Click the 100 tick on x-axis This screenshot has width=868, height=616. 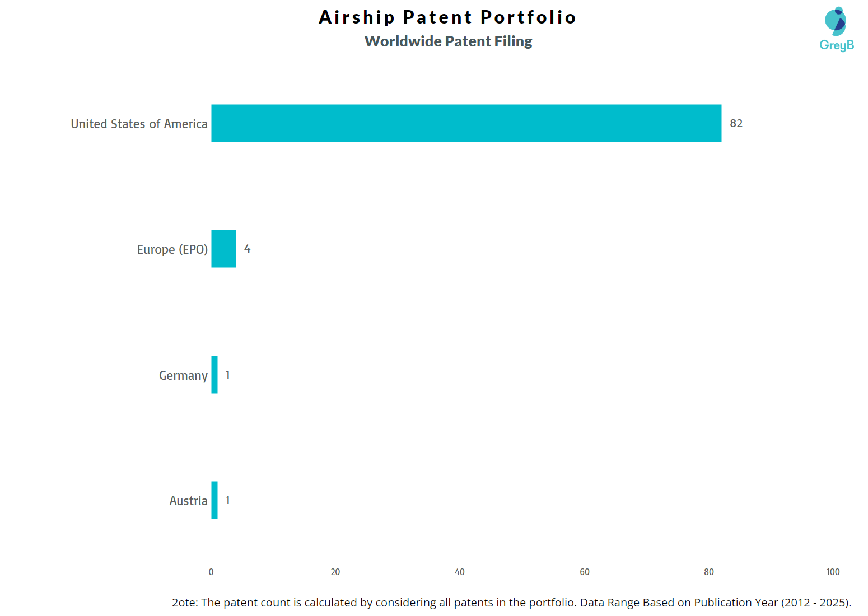coord(833,572)
